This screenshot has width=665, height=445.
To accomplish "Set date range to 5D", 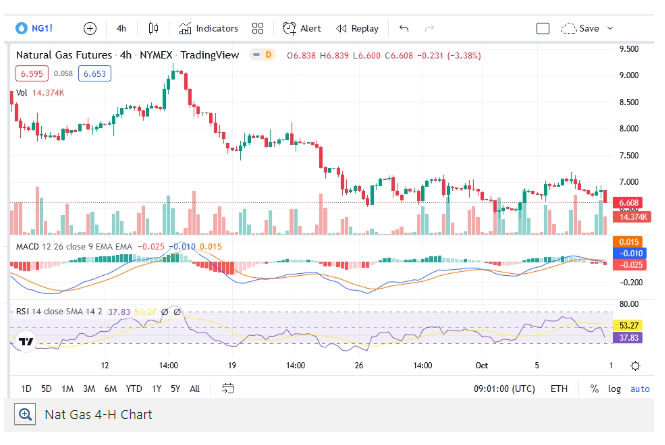I will (46, 389).
